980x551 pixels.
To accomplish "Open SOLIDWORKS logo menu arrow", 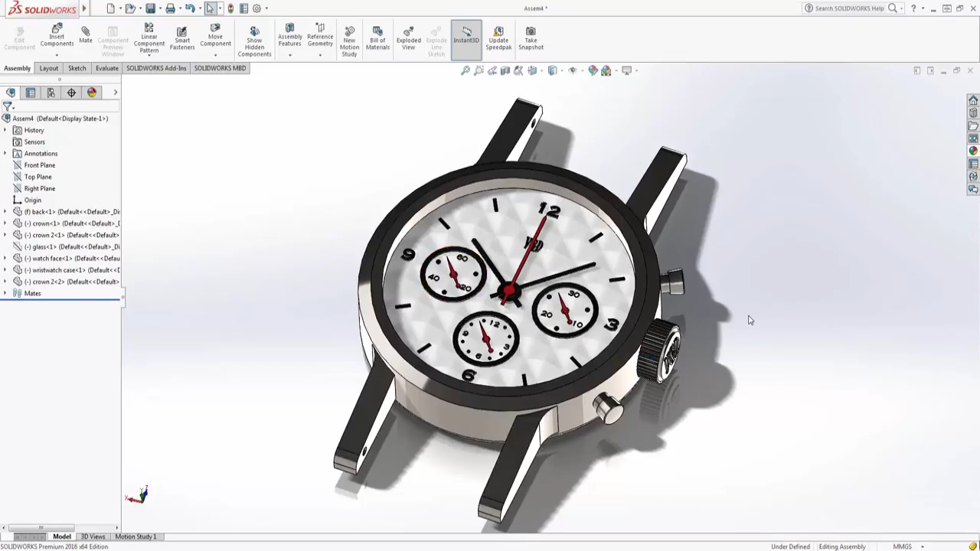I will 84,9.
